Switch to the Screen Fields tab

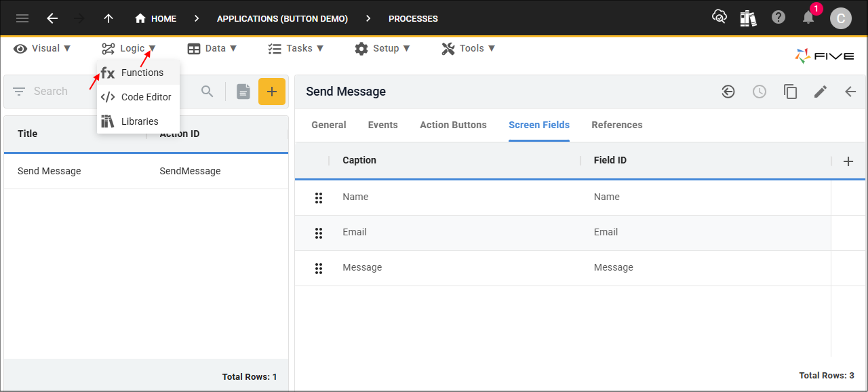539,125
